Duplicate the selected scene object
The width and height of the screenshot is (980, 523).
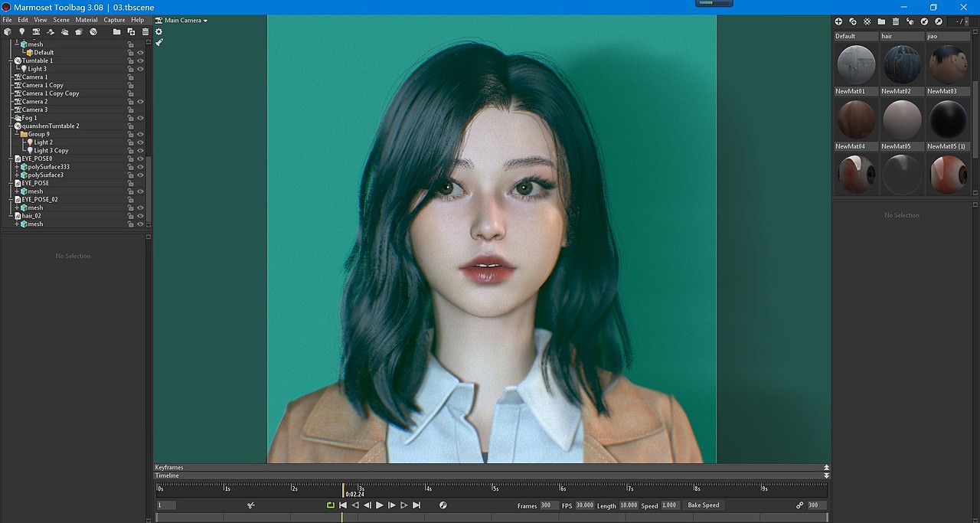131,31
